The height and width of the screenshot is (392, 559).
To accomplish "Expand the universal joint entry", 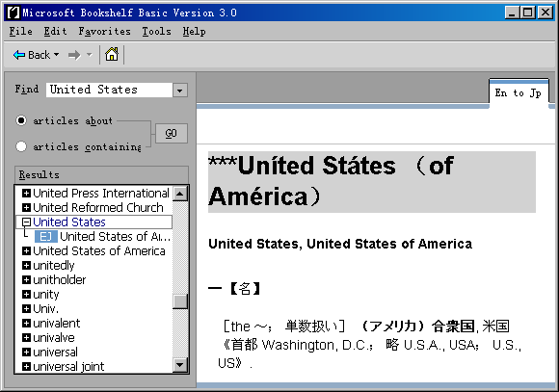I will tap(26, 366).
